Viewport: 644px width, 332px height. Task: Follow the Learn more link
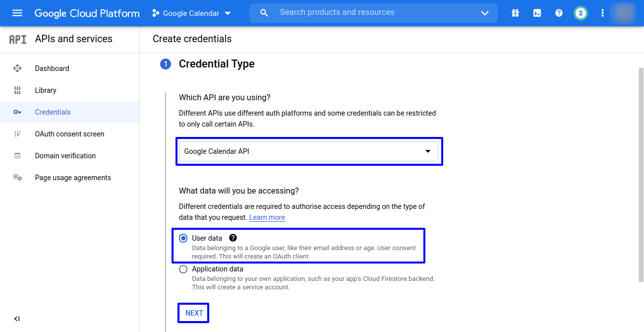point(267,217)
